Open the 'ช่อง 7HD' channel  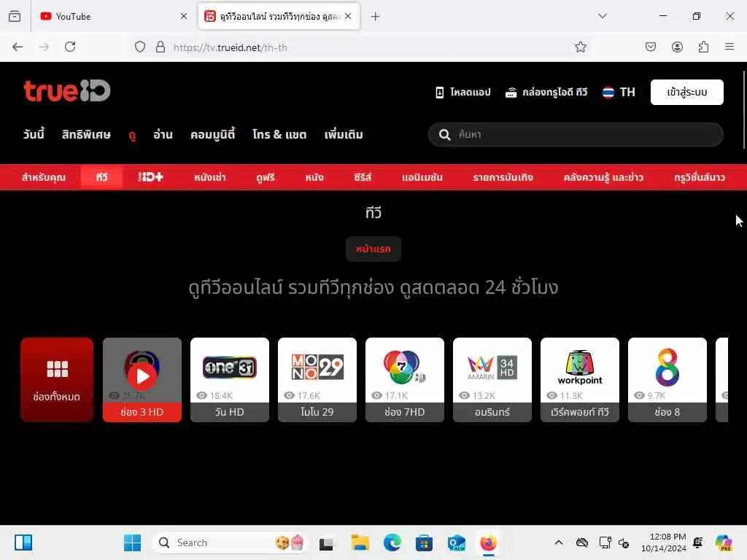coord(404,379)
